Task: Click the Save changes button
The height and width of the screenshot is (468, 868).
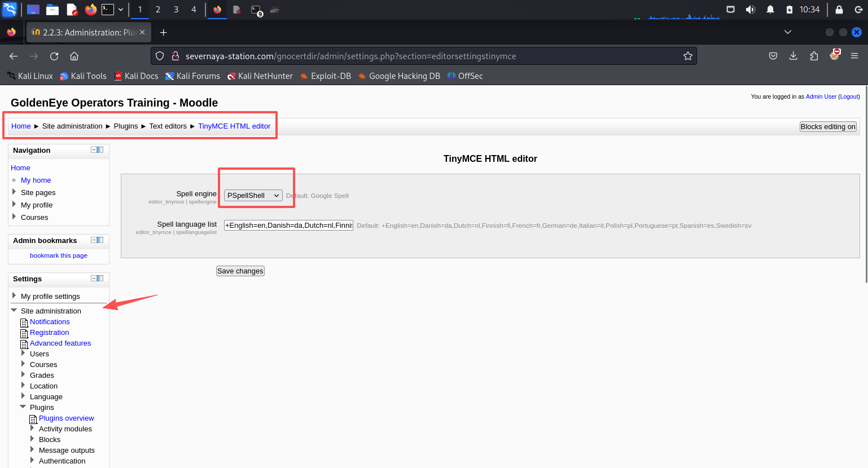Action: coord(240,271)
